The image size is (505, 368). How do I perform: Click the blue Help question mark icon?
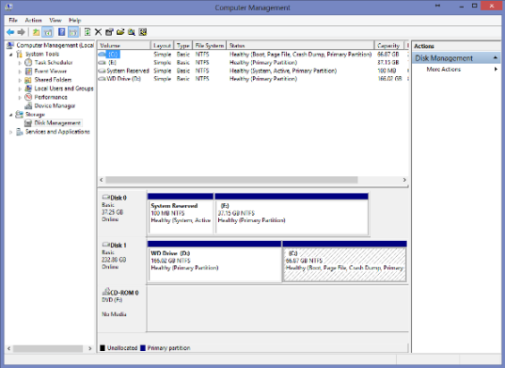pyautogui.click(x=61, y=32)
